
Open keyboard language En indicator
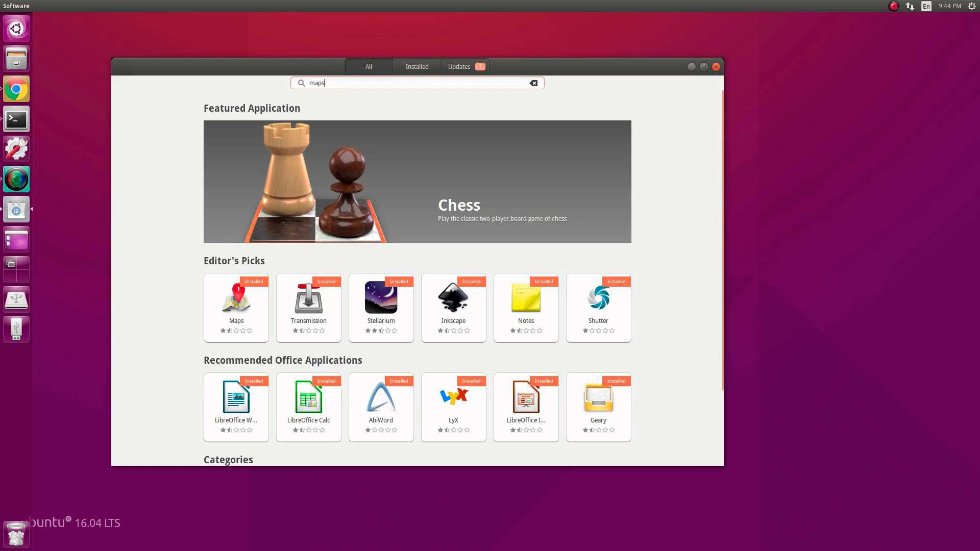click(926, 6)
